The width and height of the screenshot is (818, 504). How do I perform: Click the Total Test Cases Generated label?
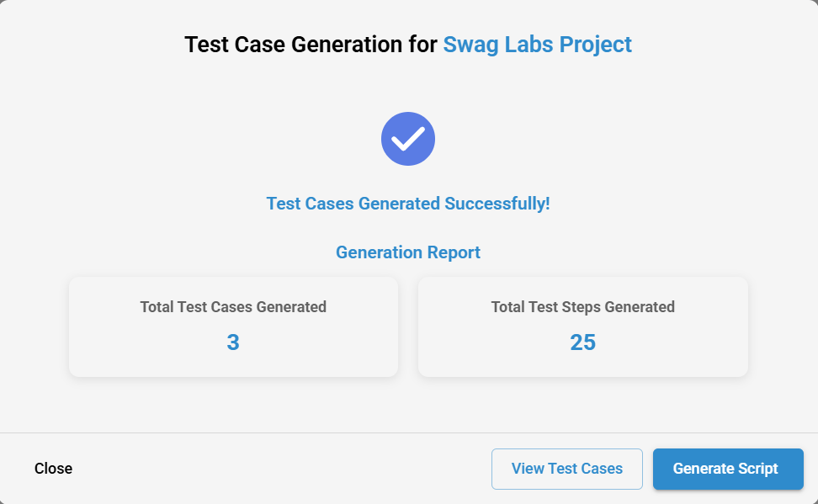coord(233,307)
